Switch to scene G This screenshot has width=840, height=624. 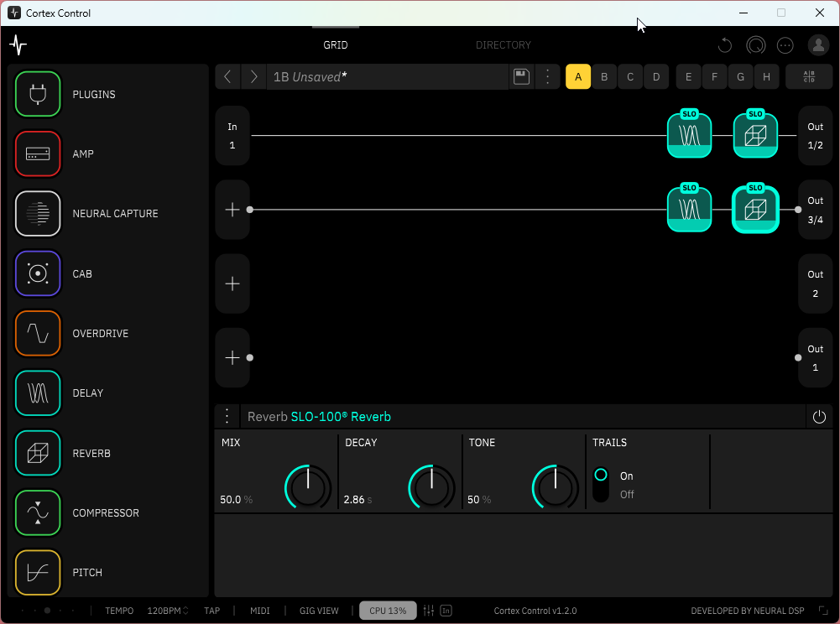(x=740, y=76)
